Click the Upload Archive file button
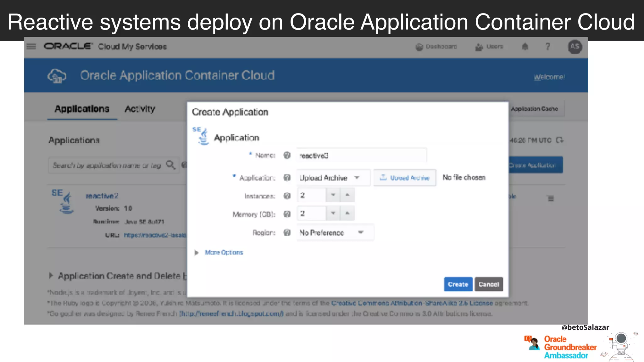This screenshot has height=362, width=644. coord(405,178)
